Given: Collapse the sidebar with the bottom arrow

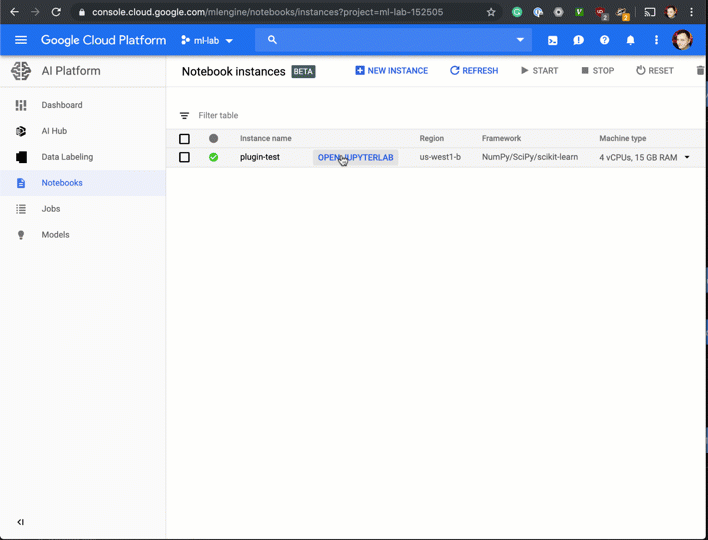Looking at the screenshot, I should click(20, 522).
